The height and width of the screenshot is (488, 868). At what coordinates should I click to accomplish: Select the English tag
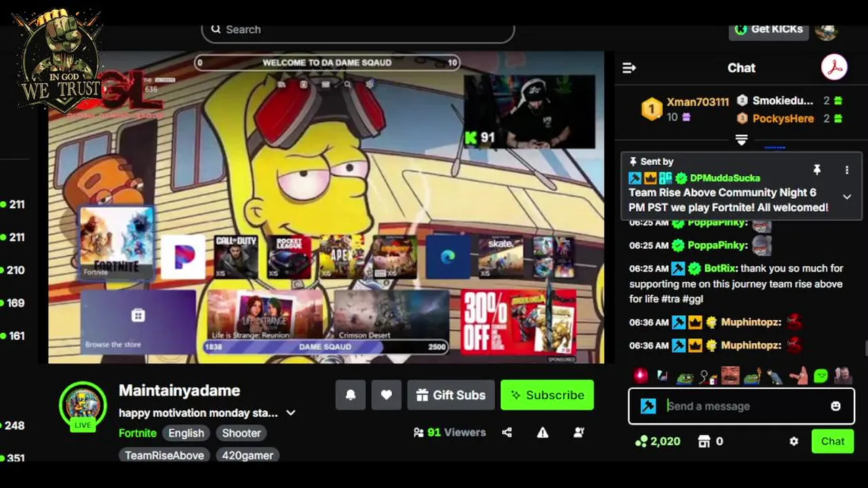pyautogui.click(x=186, y=433)
